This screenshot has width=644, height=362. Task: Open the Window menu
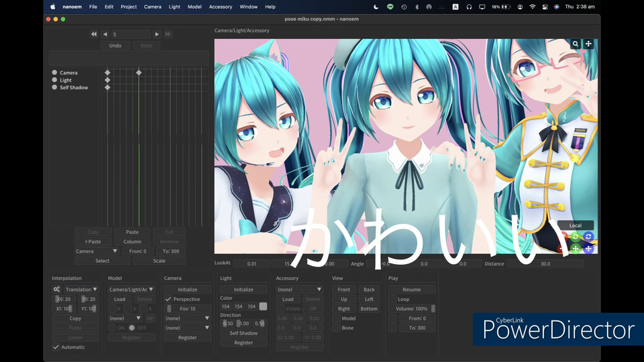point(248,7)
